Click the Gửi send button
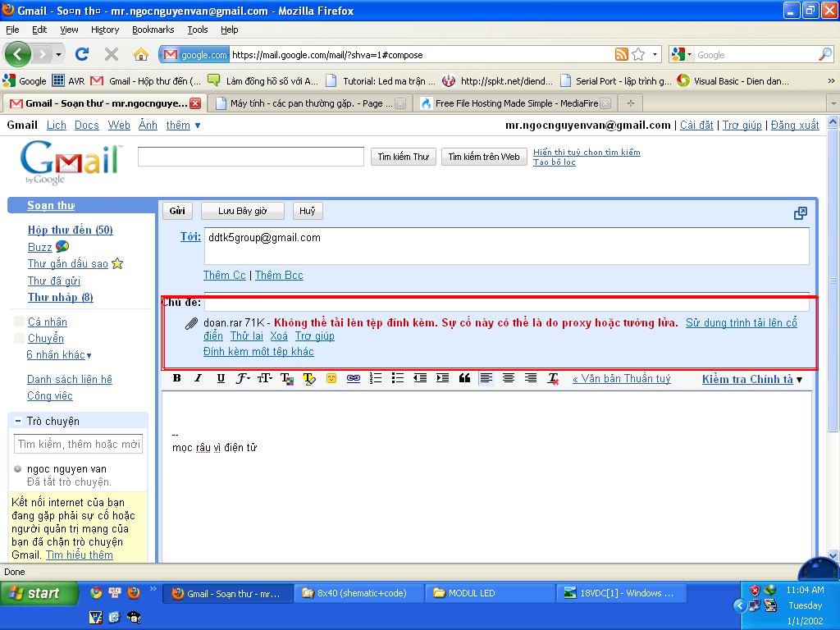Image resolution: width=840 pixels, height=630 pixels. [177, 211]
